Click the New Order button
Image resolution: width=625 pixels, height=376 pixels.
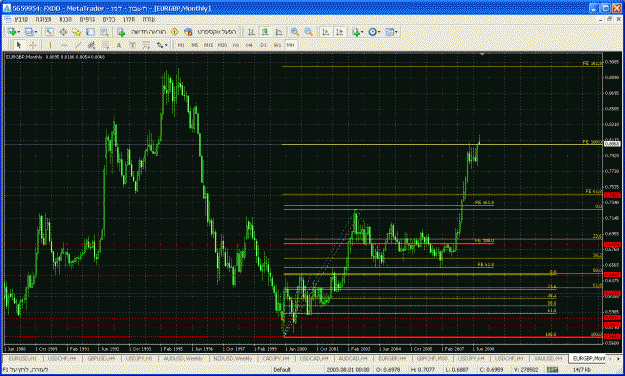[142, 32]
